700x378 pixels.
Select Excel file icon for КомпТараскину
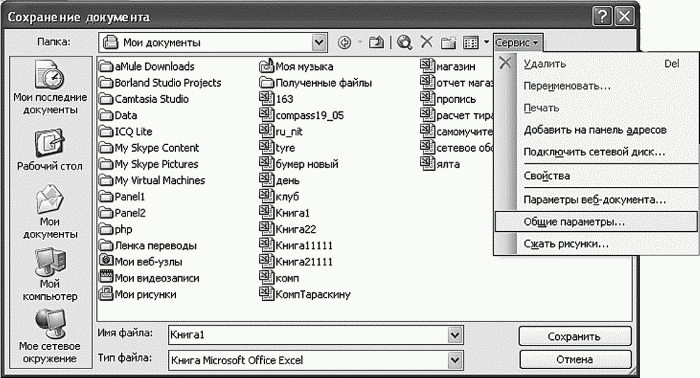(x=267, y=294)
